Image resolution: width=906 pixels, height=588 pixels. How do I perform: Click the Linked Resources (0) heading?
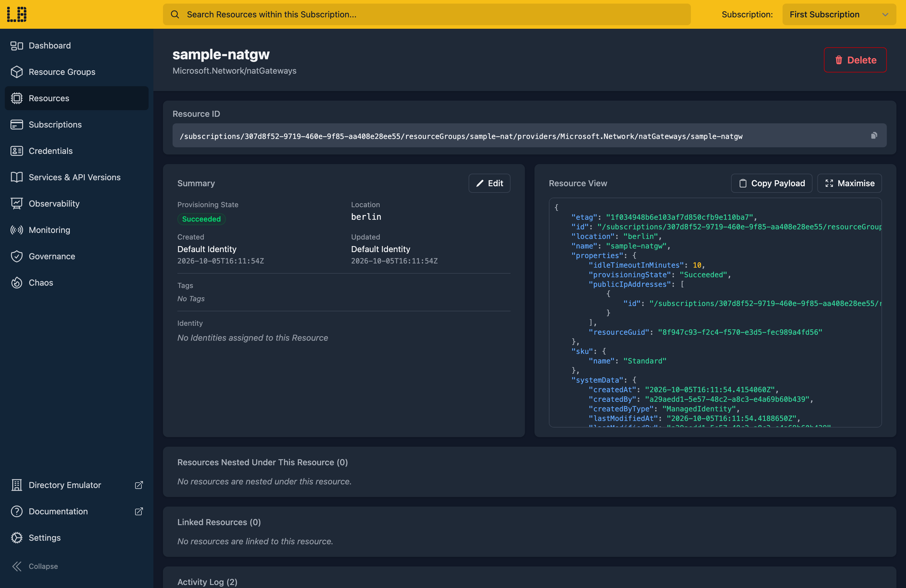(x=219, y=522)
